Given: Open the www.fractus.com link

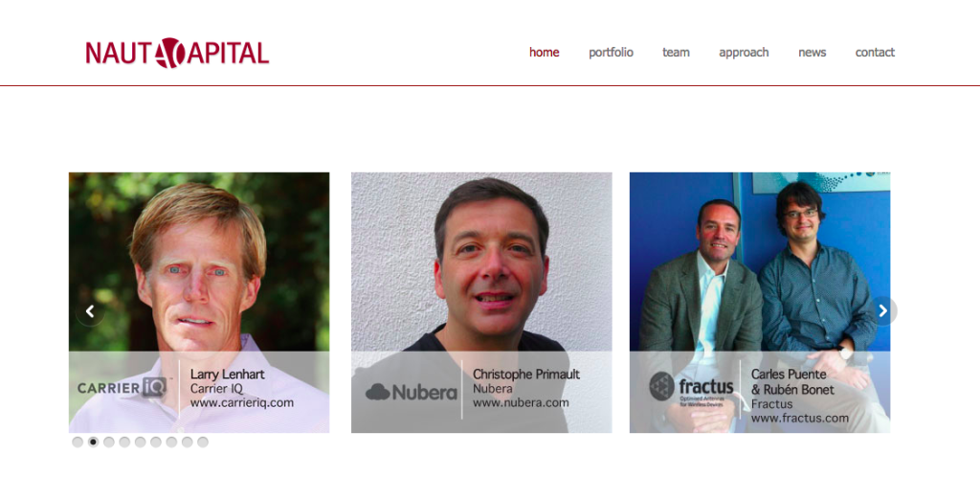Looking at the screenshot, I should click(x=800, y=418).
